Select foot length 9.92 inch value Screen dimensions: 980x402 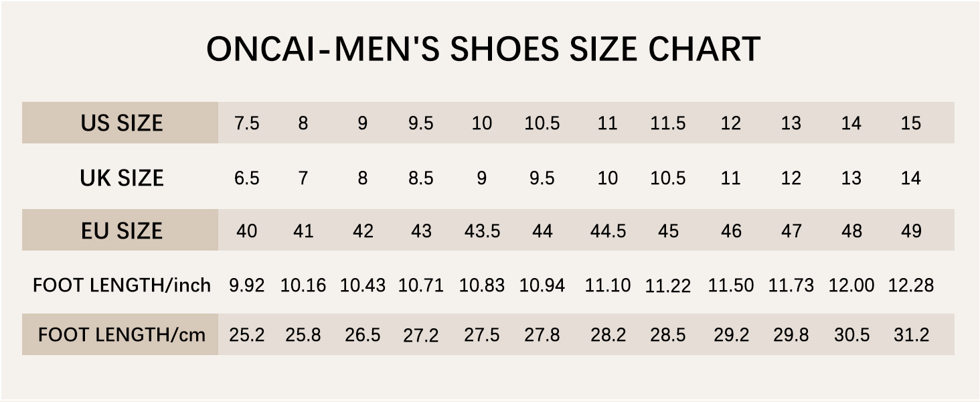246,285
